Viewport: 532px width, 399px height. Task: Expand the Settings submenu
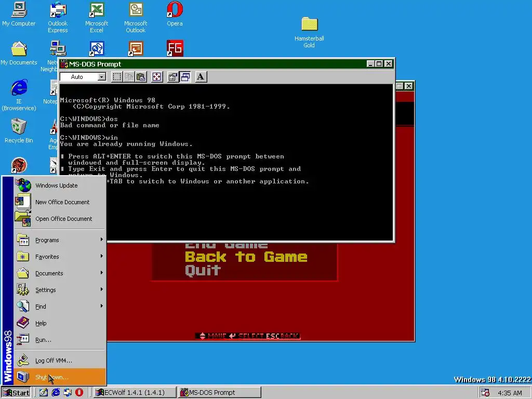(60, 290)
